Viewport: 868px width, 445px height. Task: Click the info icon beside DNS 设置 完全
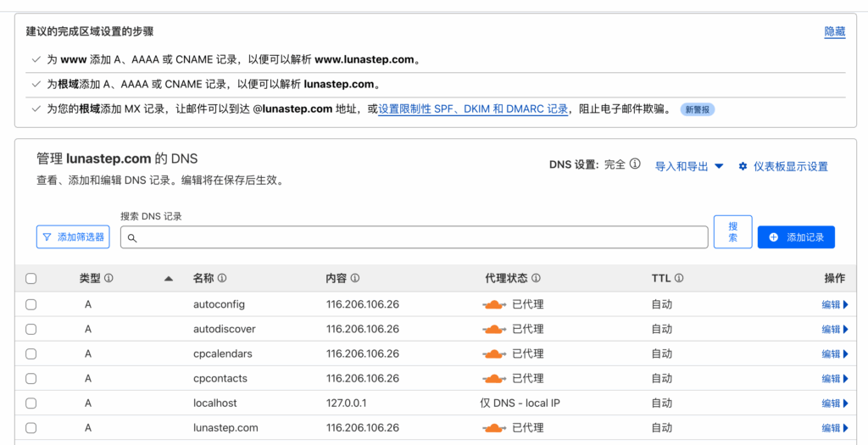[x=636, y=164]
